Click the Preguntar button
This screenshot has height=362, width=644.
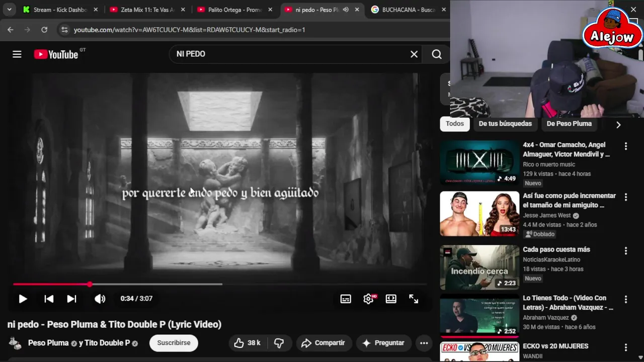pyautogui.click(x=383, y=343)
